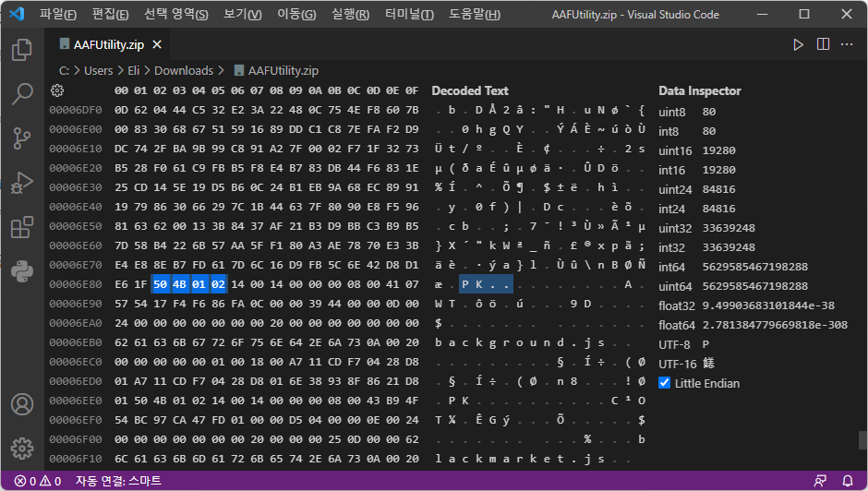Click the hex editor settings gear

tap(57, 90)
